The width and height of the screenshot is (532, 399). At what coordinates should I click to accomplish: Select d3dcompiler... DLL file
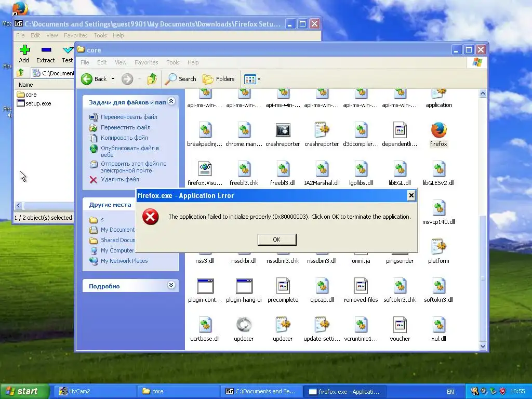tap(361, 135)
